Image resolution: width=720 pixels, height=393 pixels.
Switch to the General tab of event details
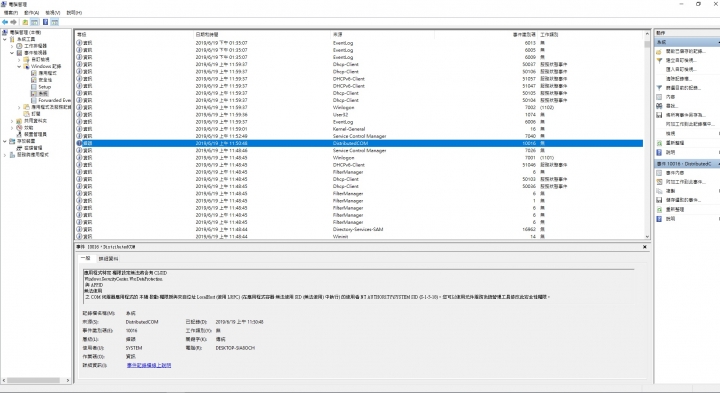coord(86,258)
